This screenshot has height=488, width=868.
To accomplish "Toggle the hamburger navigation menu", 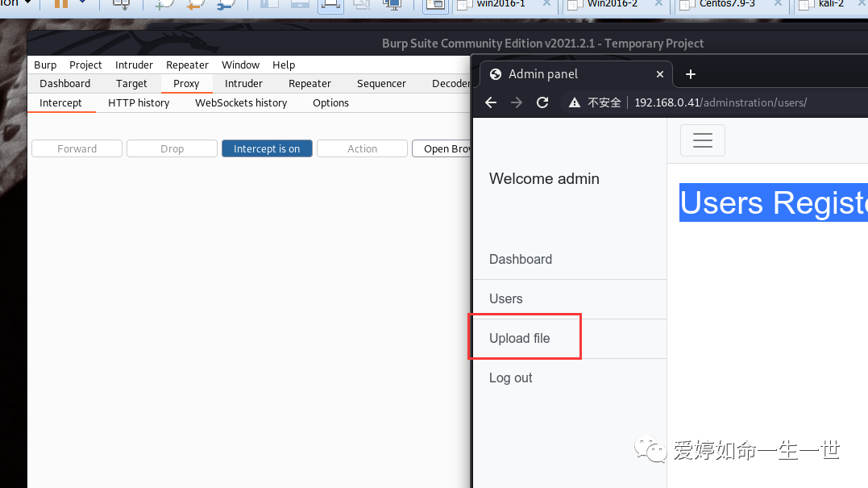I will pyautogui.click(x=703, y=140).
